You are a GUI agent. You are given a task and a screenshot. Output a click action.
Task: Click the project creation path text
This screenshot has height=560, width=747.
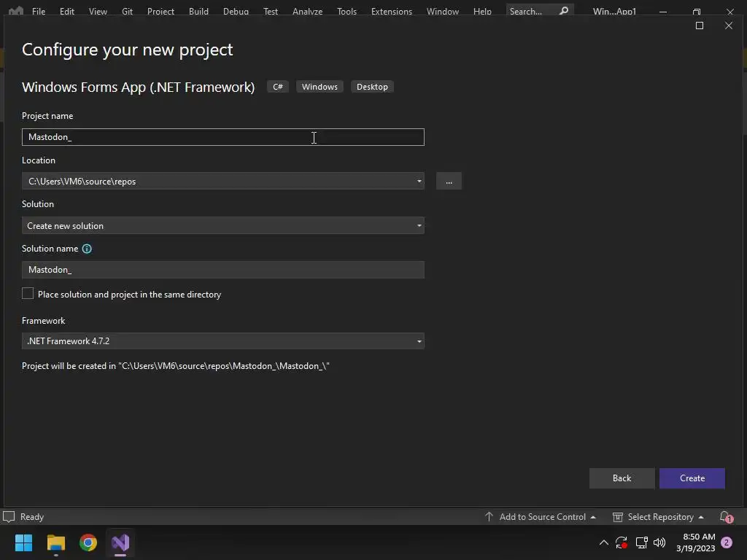(x=176, y=366)
